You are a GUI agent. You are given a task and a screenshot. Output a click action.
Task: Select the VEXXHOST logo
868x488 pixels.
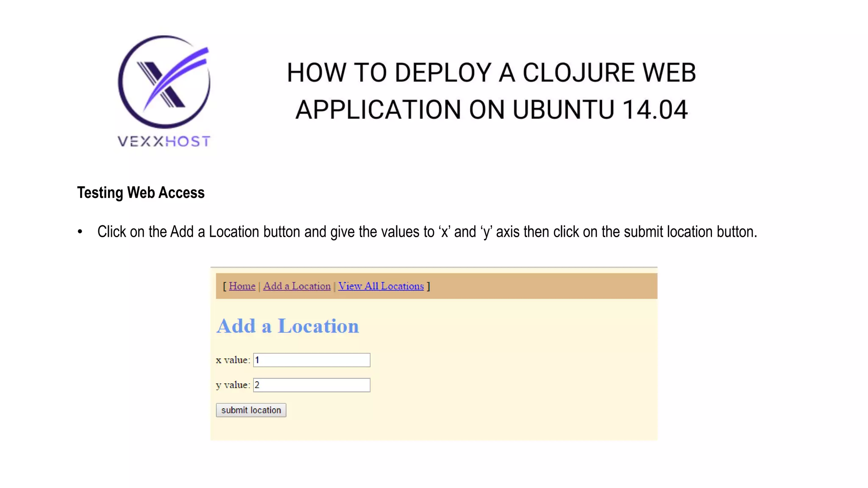pos(164,91)
